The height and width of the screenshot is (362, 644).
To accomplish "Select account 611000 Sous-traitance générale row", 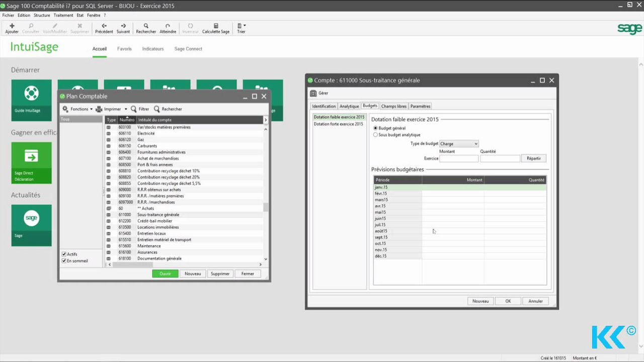I will 185,215.
